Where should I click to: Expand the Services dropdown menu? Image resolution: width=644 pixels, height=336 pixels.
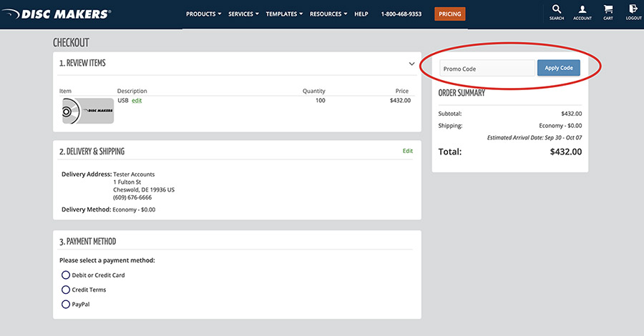243,14
